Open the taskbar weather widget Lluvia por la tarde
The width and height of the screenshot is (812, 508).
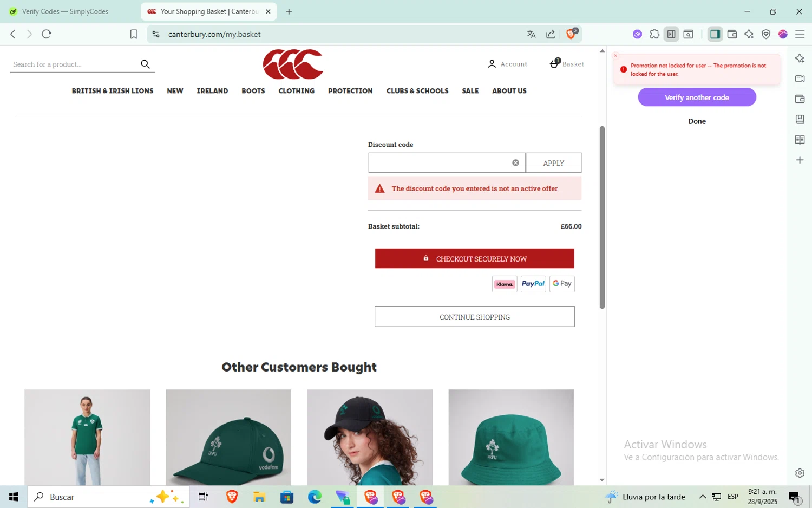tap(645, 497)
